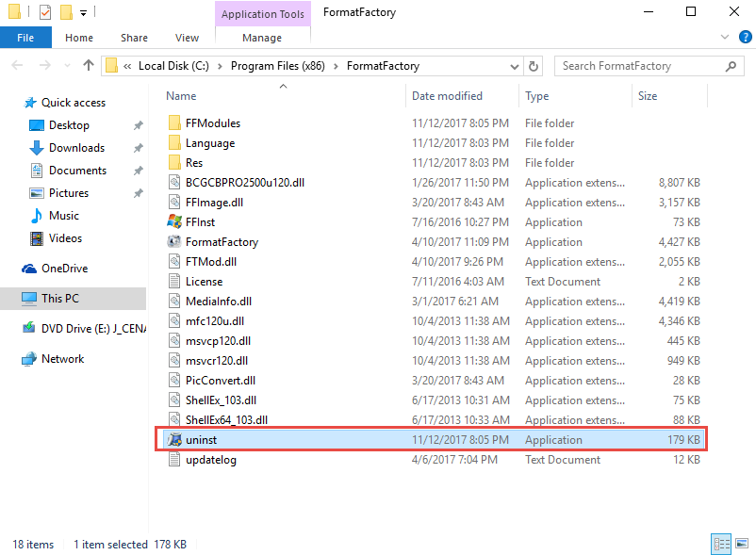Open Downloads in the navigation pane

(x=76, y=148)
